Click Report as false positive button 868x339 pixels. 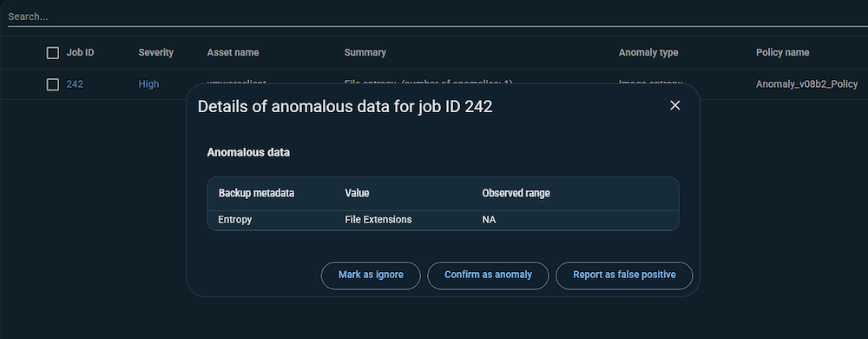pyautogui.click(x=624, y=276)
